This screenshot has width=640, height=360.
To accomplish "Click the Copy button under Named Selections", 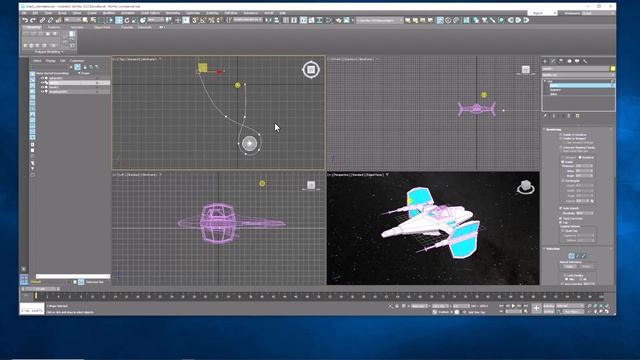I will coord(570,266).
